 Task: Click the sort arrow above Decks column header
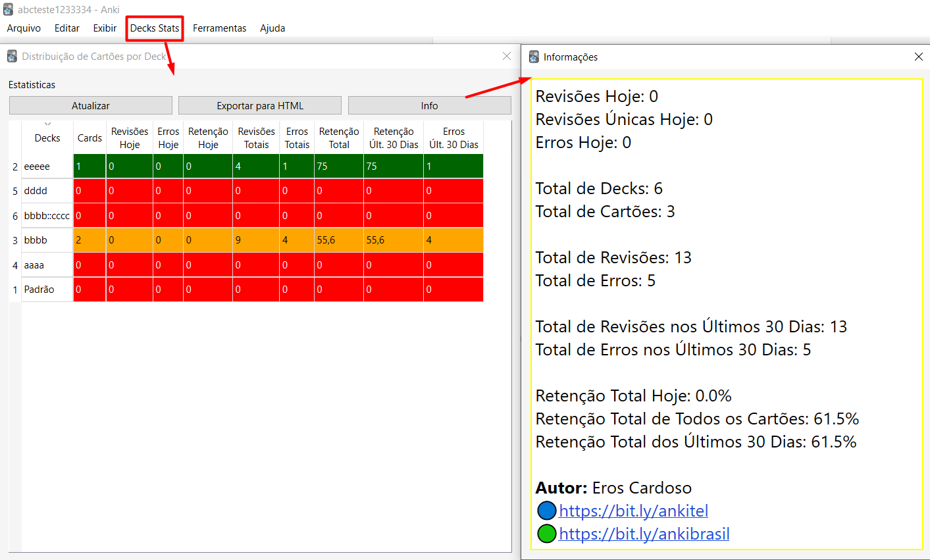coord(47,124)
